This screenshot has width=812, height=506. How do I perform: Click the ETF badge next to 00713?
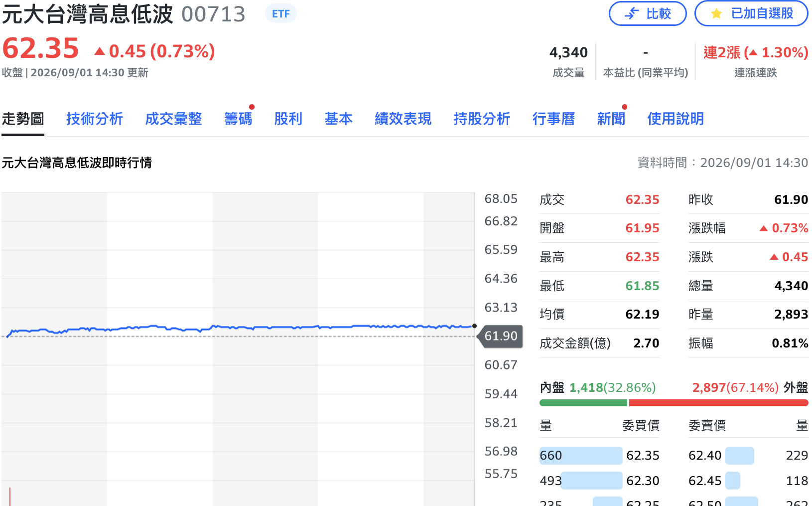[x=281, y=13]
